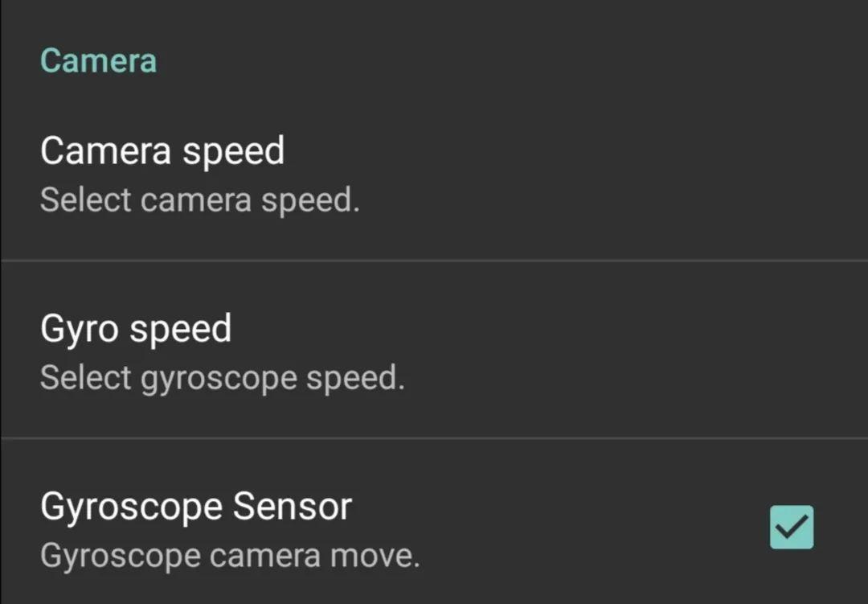This screenshot has width=868, height=604.
Task: Tap the teal checkmark icon
Action: click(x=791, y=527)
